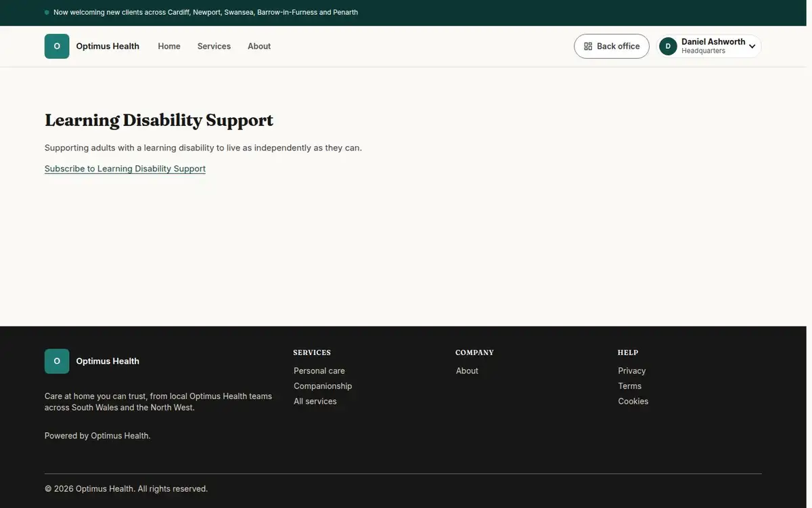Open Personal care footer link

click(x=319, y=371)
